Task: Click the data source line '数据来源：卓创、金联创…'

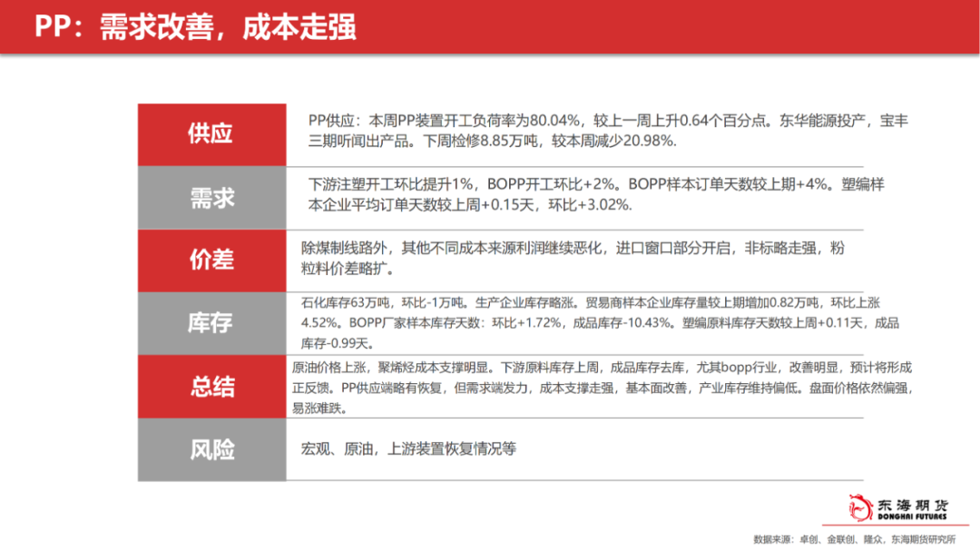Action: pos(855,539)
